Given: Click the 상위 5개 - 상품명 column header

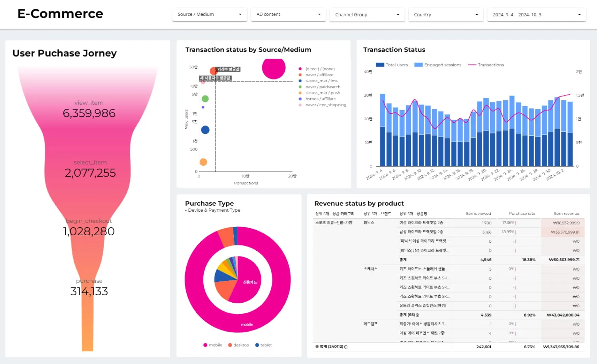Looking at the screenshot, I should pos(413,214).
